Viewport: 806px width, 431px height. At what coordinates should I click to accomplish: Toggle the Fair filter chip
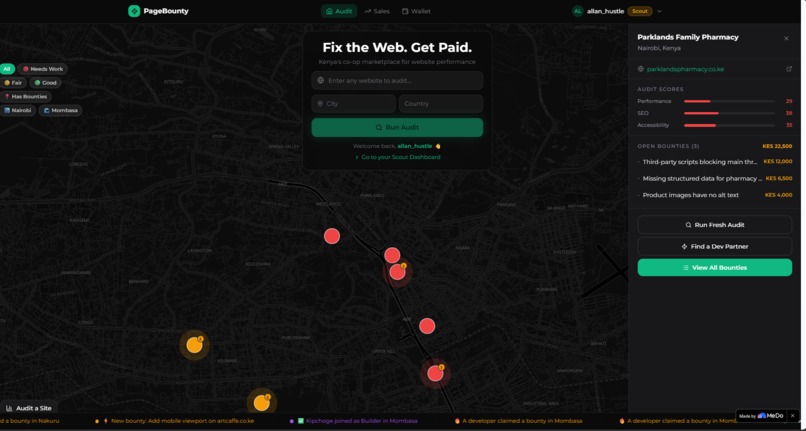click(x=13, y=83)
